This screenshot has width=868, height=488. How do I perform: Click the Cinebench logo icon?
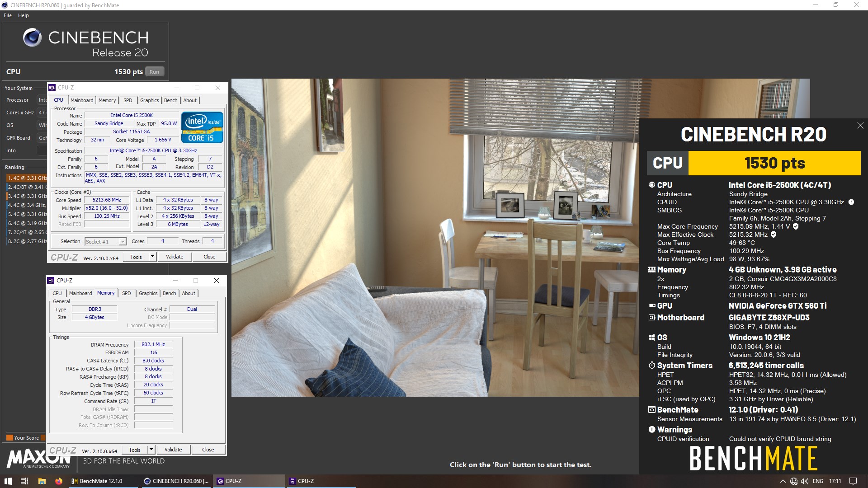click(32, 38)
